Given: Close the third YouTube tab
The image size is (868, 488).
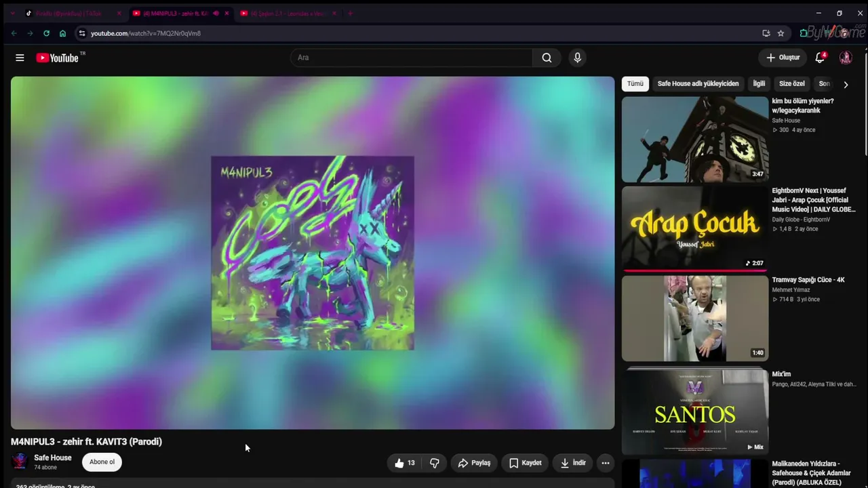Looking at the screenshot, I should (x=334, y=13).
